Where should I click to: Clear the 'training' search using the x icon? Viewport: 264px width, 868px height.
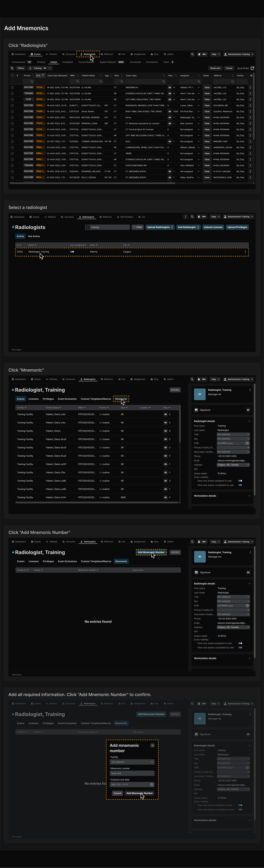pyautogui.click(x=88, y=227)
